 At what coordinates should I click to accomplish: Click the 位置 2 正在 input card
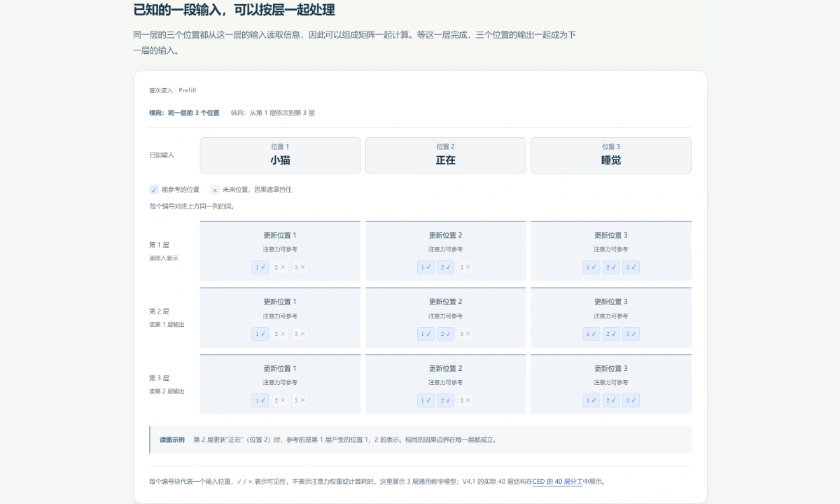click(445, 155)
